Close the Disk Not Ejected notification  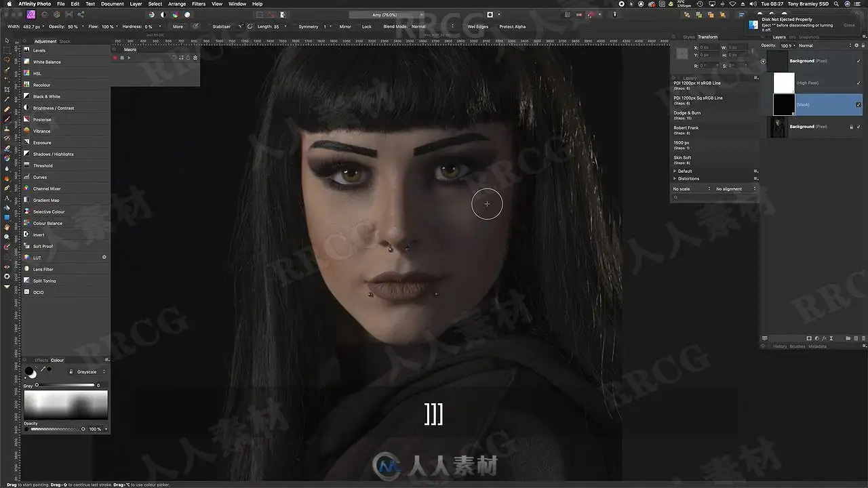pos(849,25)
